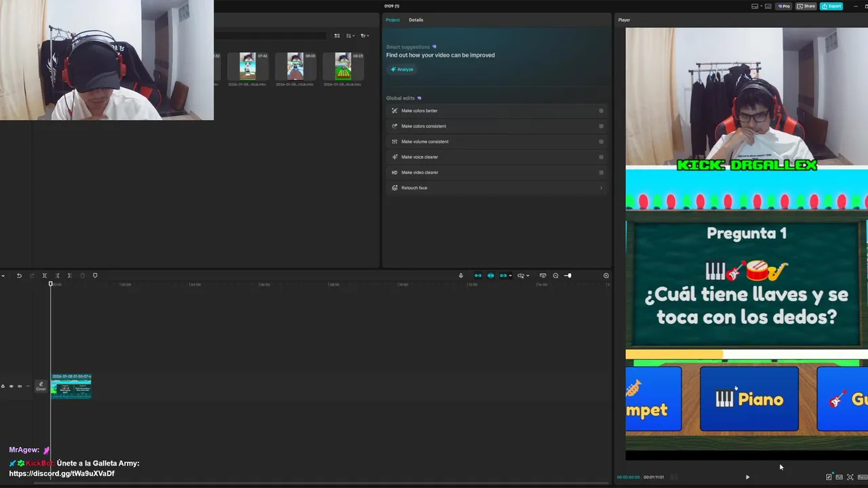Image resolution: width=868 pixels, height=488 pixels.
Task: Split clip at playhead
Action: click(x=45, y=275)
